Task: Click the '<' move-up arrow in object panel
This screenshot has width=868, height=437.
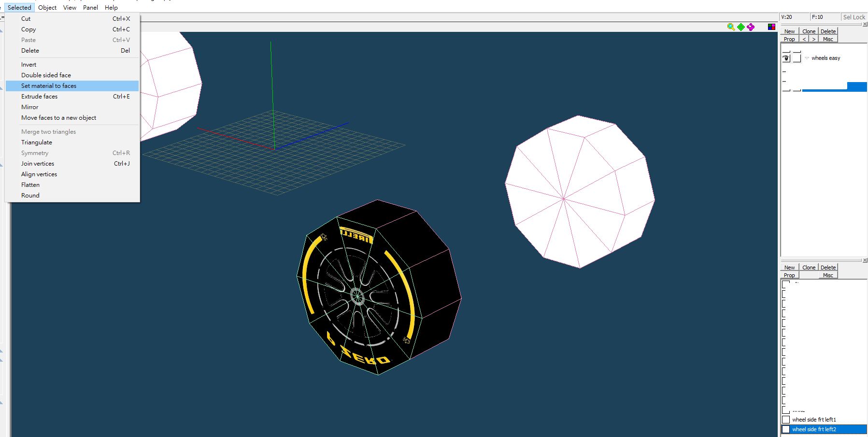Action: (804, 39)
